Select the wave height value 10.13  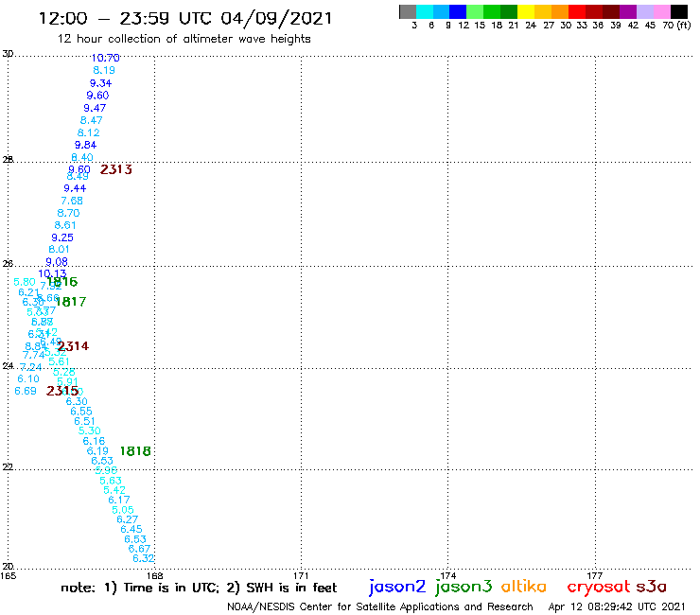52,273
